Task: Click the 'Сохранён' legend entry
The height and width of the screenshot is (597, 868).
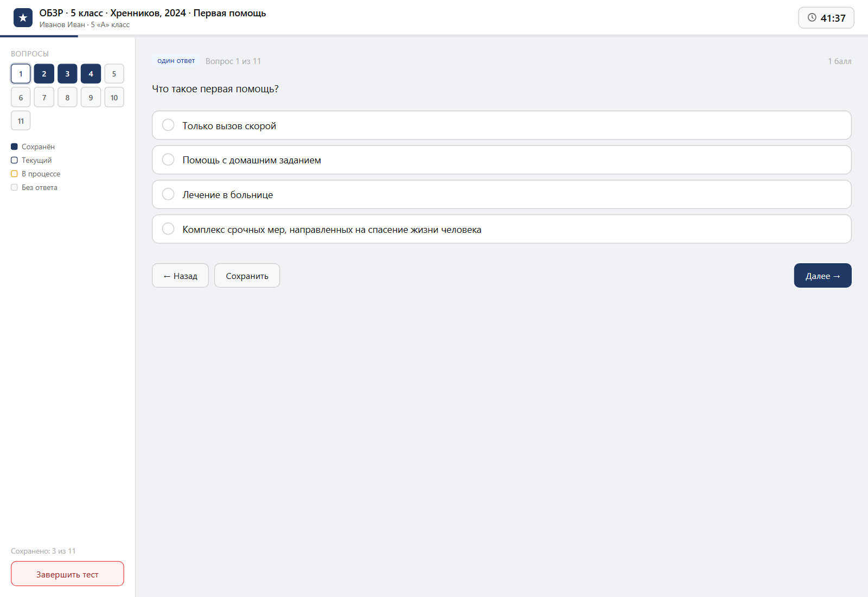Action: click(33, 147)
